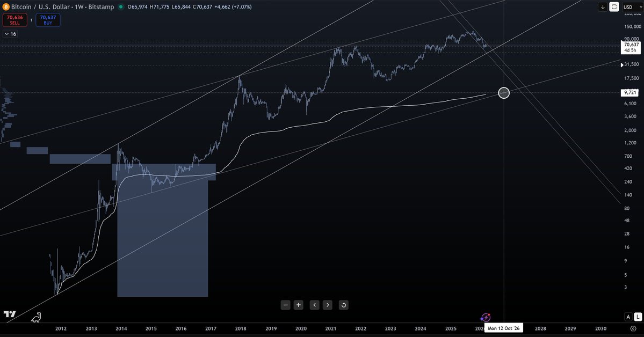Toggle the log scale L button
This screenshot has width=644, height=337.
click(x=638, y=317)
